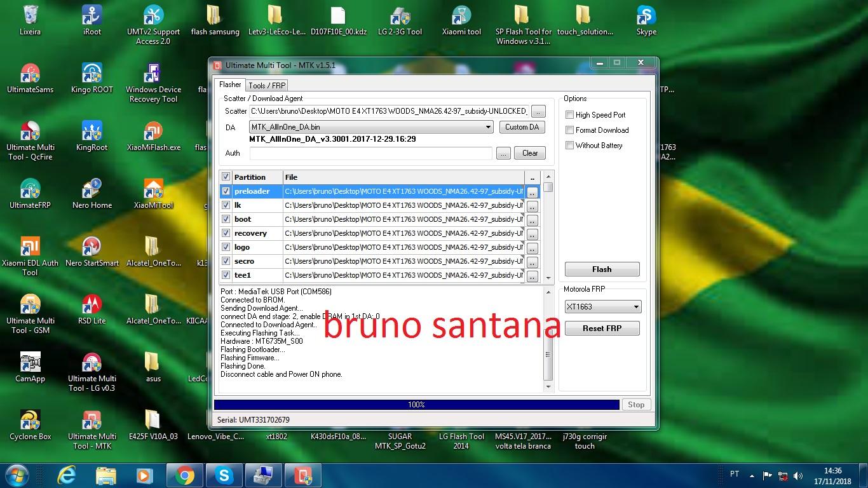Open the DA file dropdown MTK_AllInOne_DA.bin
The image size is (868, 488).
tap(371, 127)
